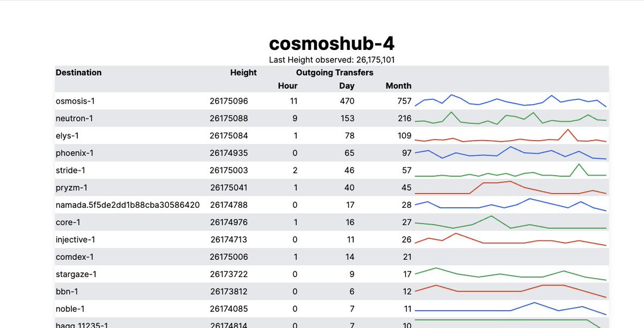644x328 pixels.
Task: Click height value 26174788
Action: click(x=229, y=205)
